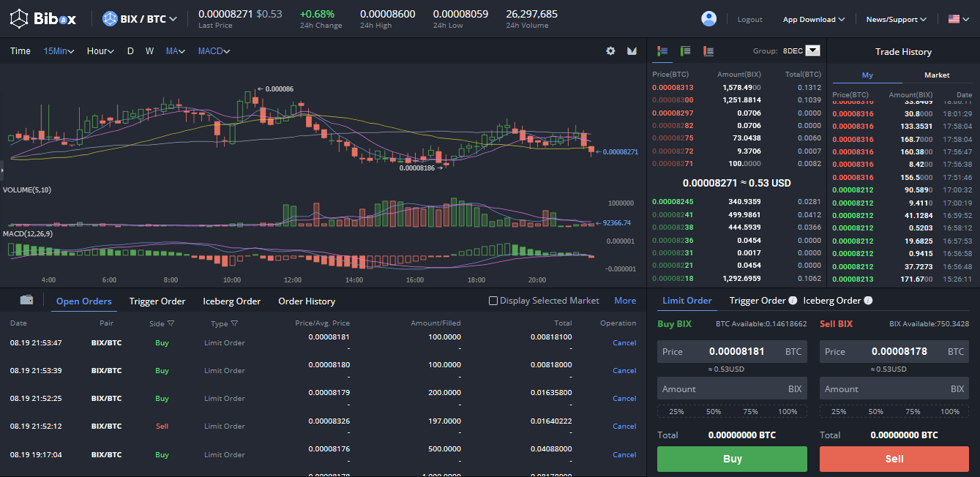
Task: Click the Bibox logo
Action: tap(42, 19)
